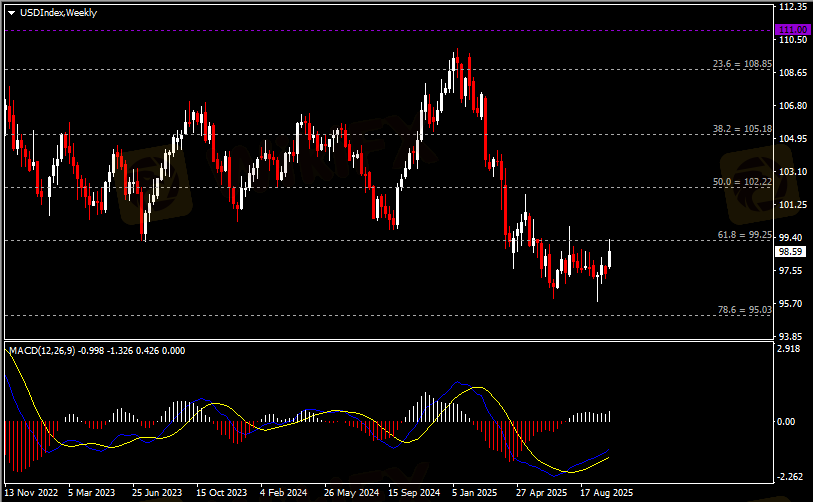Open the chart menu arrow beside USDIndex
Viewport: 813px width, 502px height.
pos(11,12)
